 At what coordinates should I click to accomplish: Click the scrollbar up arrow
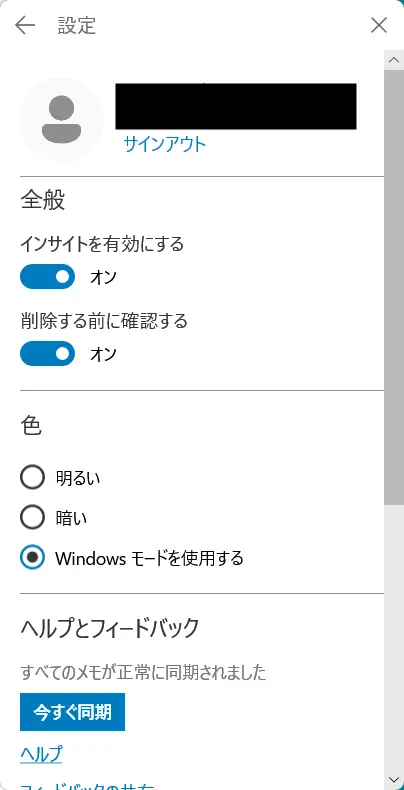click(x=393, y=60)
